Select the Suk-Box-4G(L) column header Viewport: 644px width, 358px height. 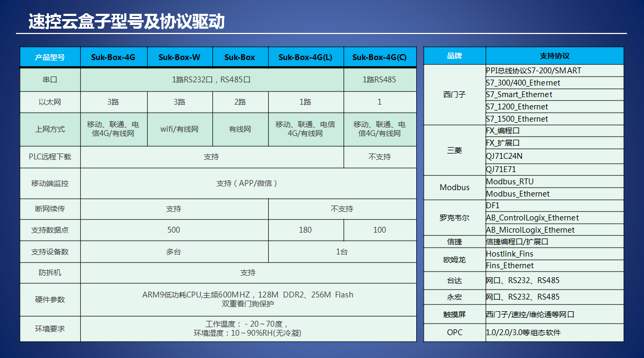point(305,57)
